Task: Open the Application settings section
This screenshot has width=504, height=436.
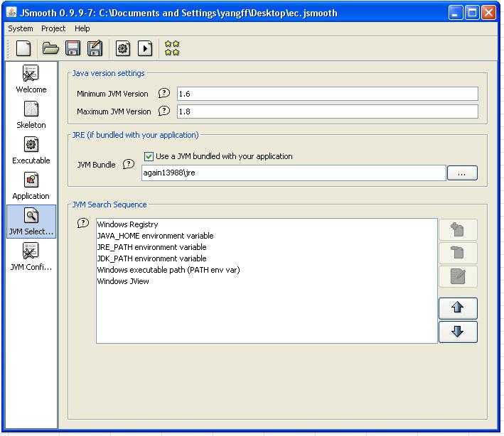Action: point(31,186)
